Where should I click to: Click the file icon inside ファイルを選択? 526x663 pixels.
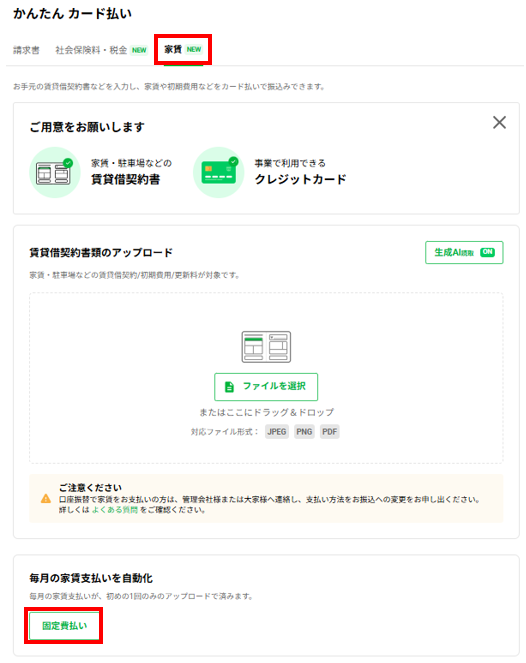229,386
